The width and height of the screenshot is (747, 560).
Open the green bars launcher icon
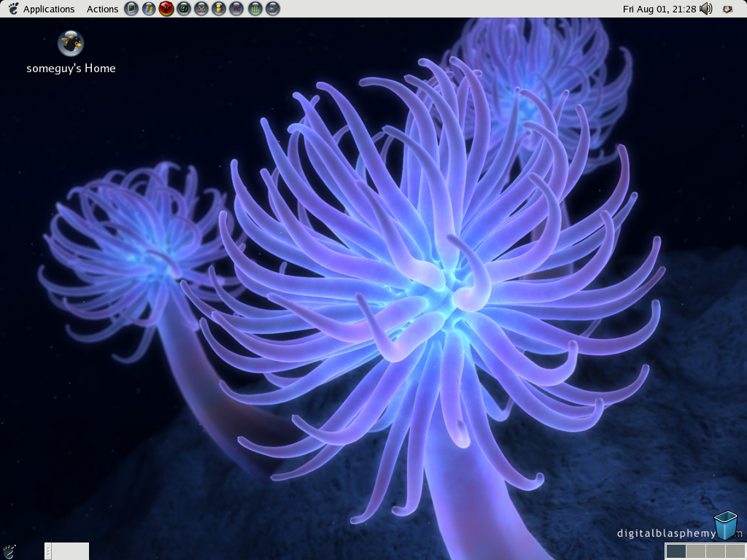coord(255,9)
